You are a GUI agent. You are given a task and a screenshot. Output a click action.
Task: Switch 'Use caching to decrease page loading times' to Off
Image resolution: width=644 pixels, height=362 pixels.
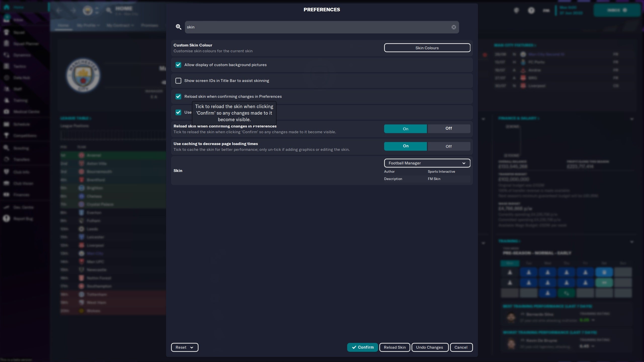449,146
